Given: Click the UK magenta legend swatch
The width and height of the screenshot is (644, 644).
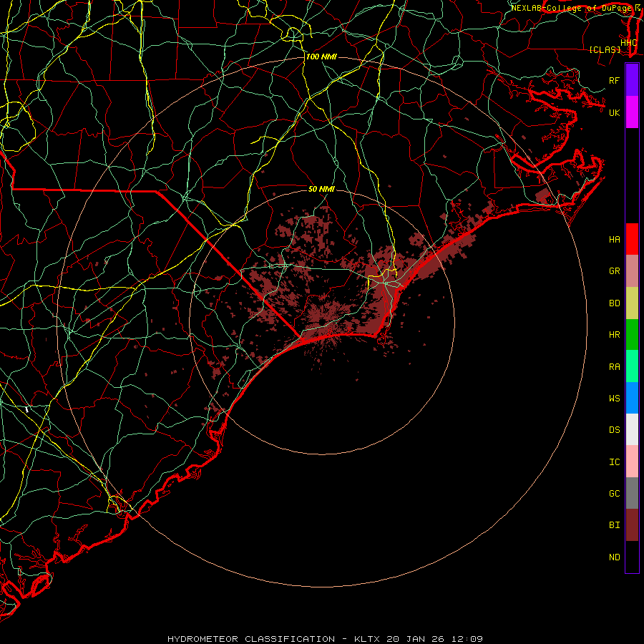Looking at the screenshot, I should click(x=632, y=112).
